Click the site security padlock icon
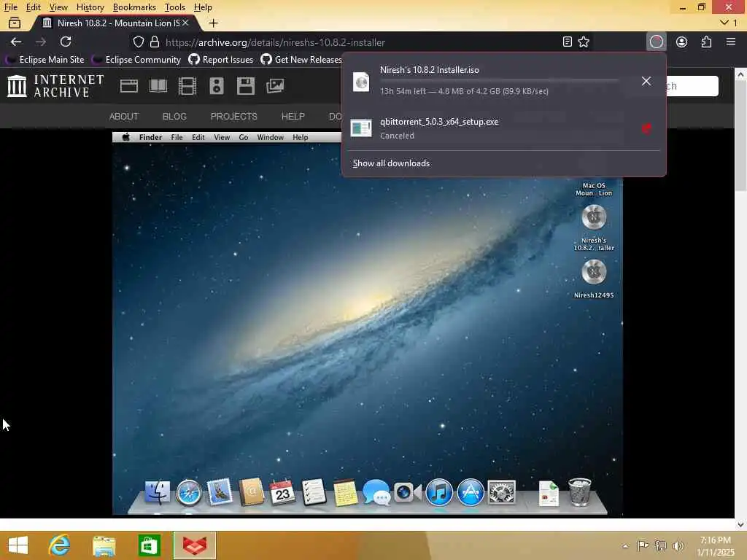Image resolution: width=747 pixels, height=560 pixels. click(x=155, y=42)
